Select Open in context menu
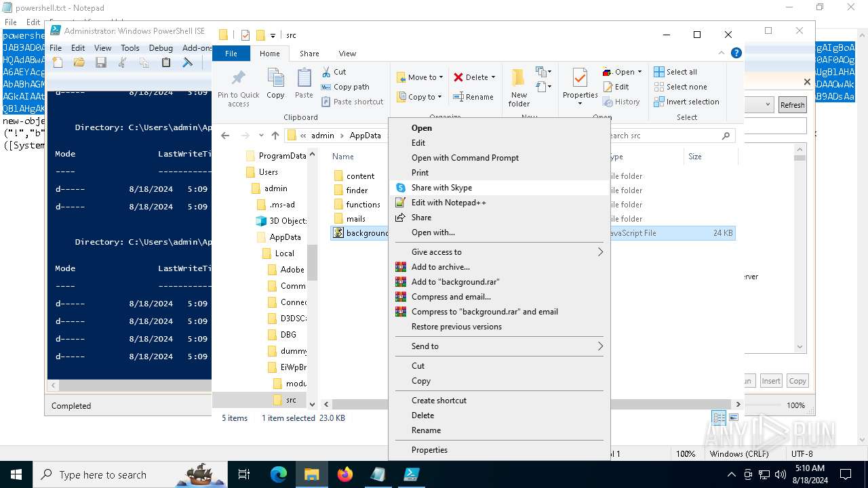Screen dimensions: 868x488 [x=499, y=128]
